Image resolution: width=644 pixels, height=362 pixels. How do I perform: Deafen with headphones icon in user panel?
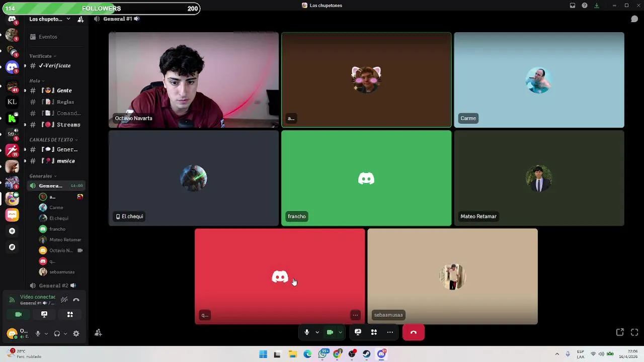[x=57, y=333]
